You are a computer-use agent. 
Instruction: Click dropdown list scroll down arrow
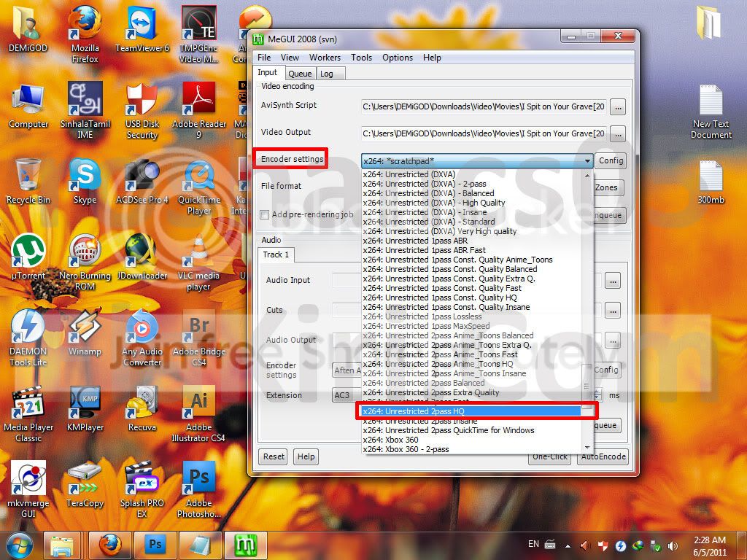tap(587, 448)
